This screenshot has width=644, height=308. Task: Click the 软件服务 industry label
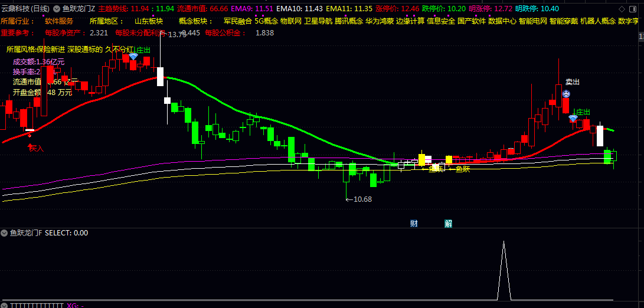pyautogui.click(x=59, y=21)
